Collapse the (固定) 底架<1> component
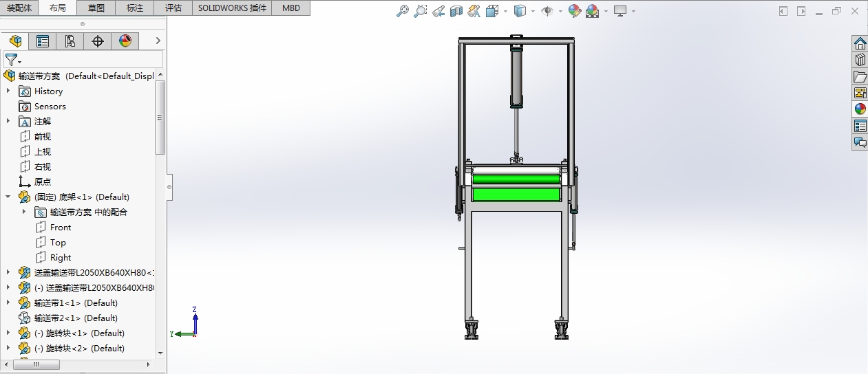 (8, 197)
